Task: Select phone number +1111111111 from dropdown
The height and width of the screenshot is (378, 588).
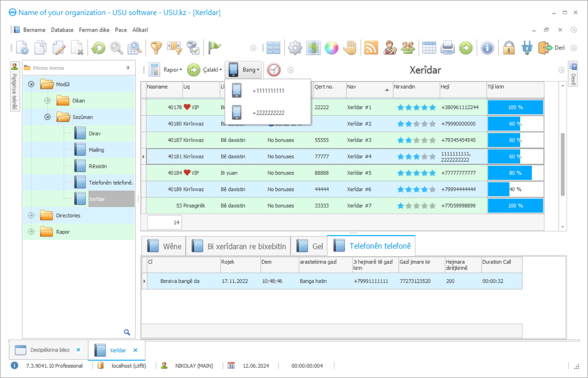Action: pyautogui.click(x=268, y=91)
